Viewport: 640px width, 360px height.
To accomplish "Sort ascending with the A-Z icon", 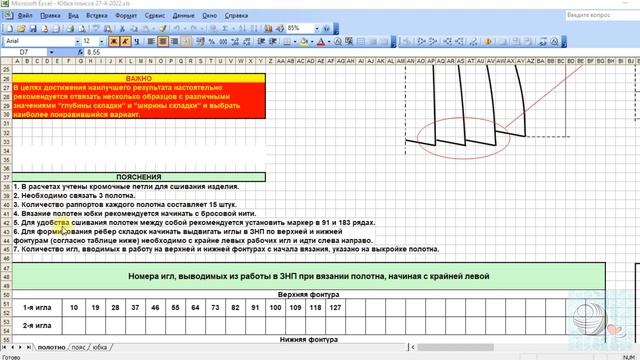I will tap(242, 29).
